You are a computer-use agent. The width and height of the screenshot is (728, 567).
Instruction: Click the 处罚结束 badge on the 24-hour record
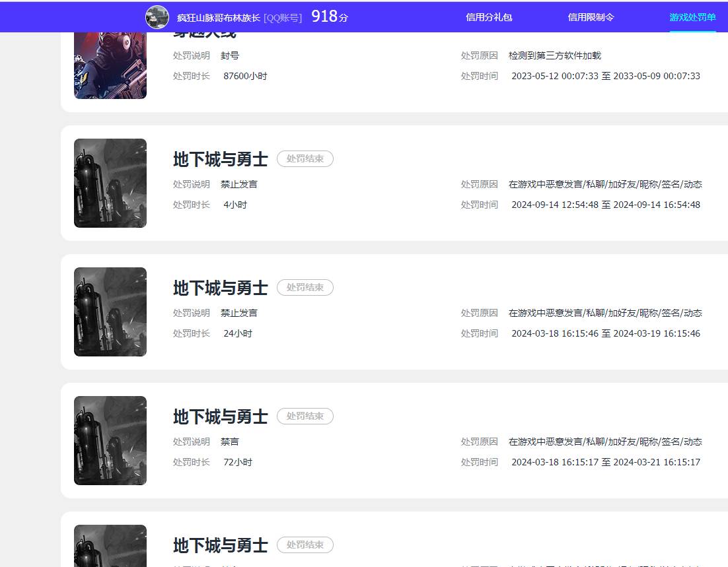305,287
